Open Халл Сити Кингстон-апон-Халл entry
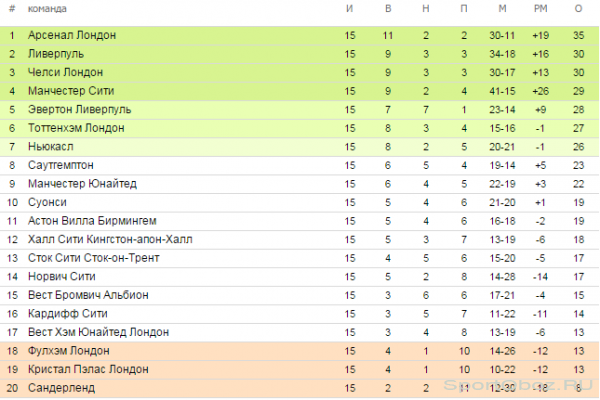 point(110,239)
